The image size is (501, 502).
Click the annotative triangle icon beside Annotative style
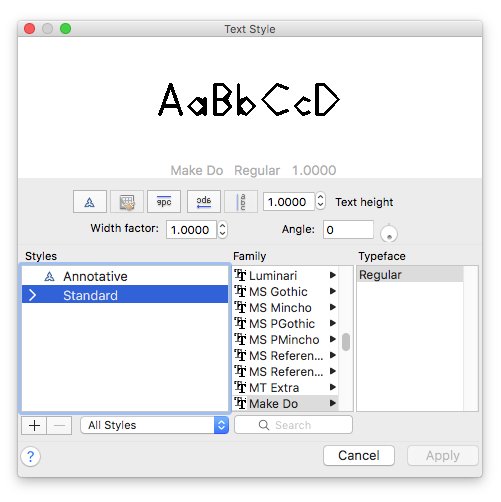(x=49, y=276)
